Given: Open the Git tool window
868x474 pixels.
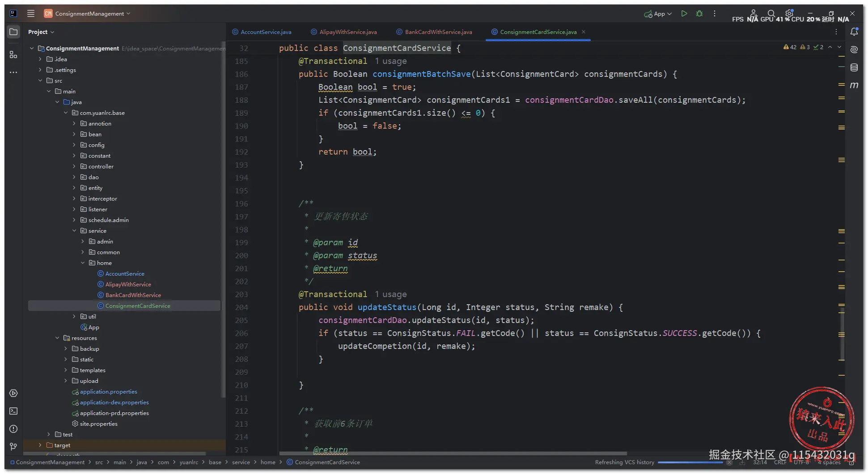Looking at the screenshot, I should coord(13,447).
